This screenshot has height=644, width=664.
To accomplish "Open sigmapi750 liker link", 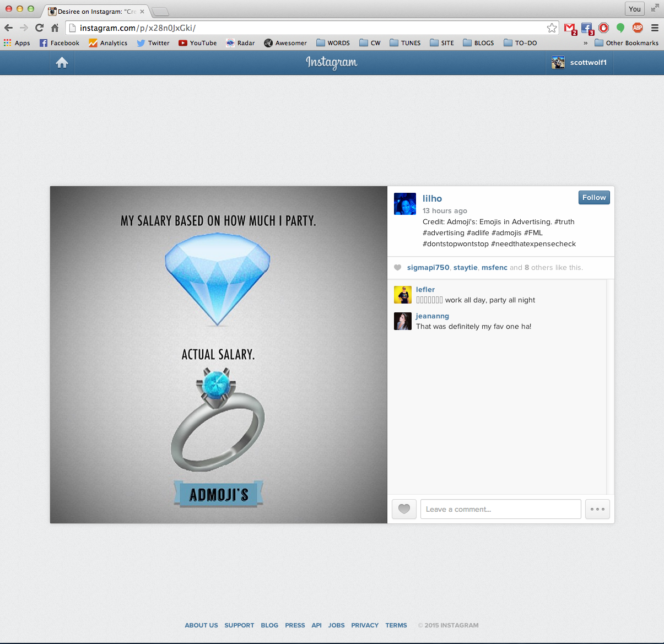I will (428, 267).
